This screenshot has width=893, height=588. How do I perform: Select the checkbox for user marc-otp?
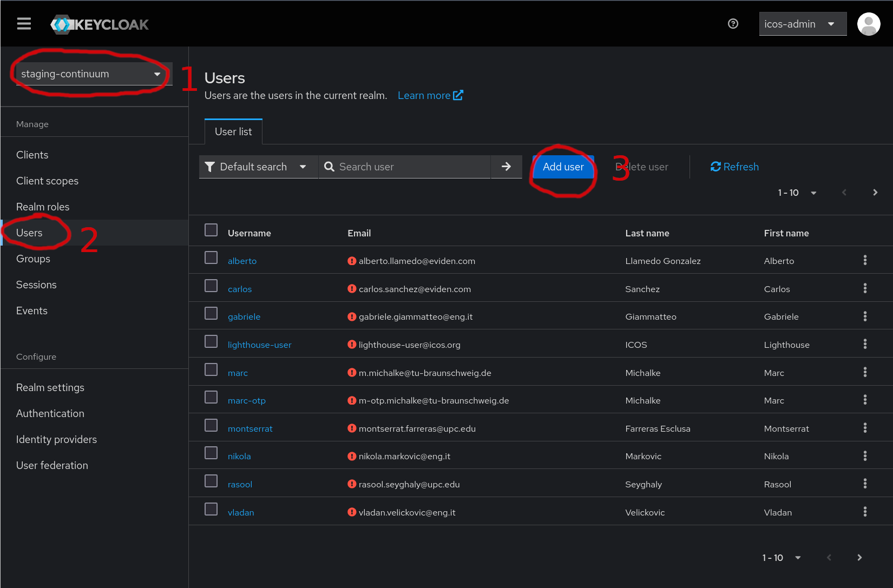tap(211, 397)
